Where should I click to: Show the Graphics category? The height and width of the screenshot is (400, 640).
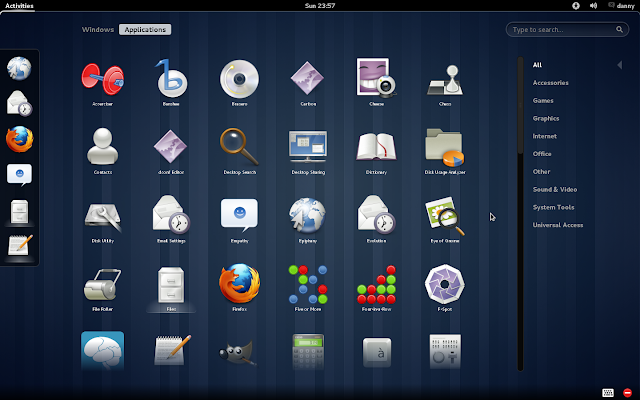point(546,118)
